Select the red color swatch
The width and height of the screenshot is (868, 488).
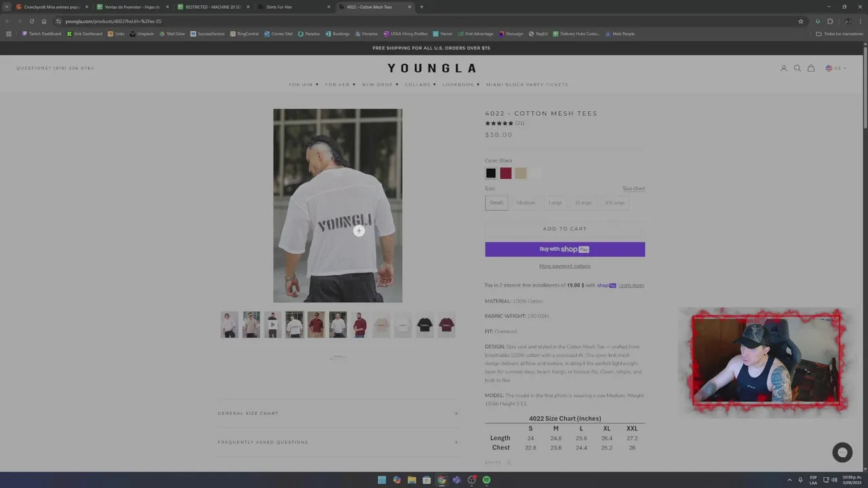coord(506,173)
